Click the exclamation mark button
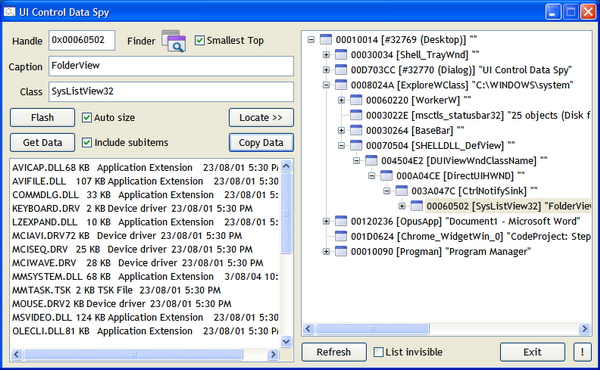The width and height of the screenshot is (600, 370). (582, 352)
